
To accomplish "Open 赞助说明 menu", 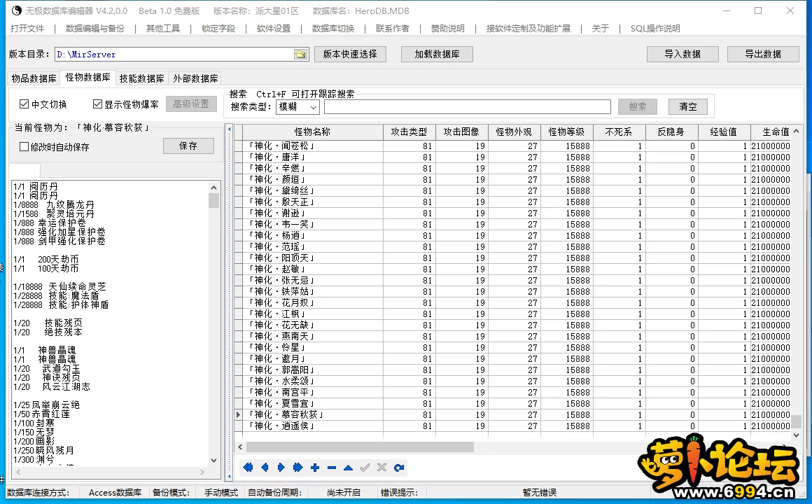I will (x=447, y=29).
